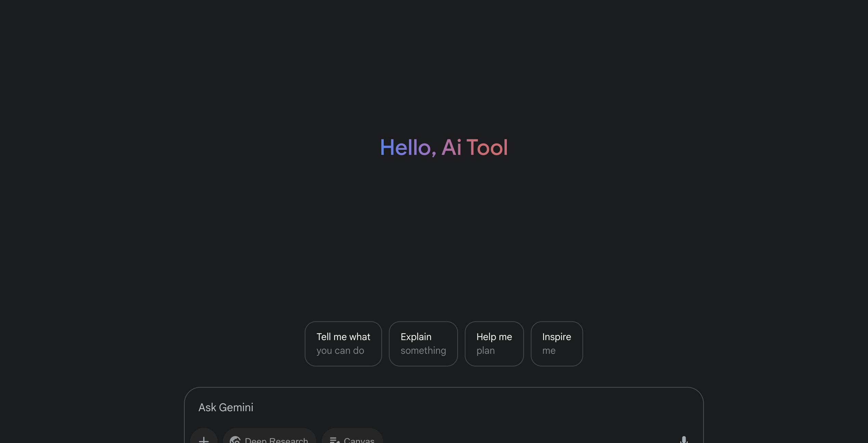The height and width of the screenshot is (443, 868).
Task: Click "Tell me what you can do" suggestion
Action: pos(343,344)
